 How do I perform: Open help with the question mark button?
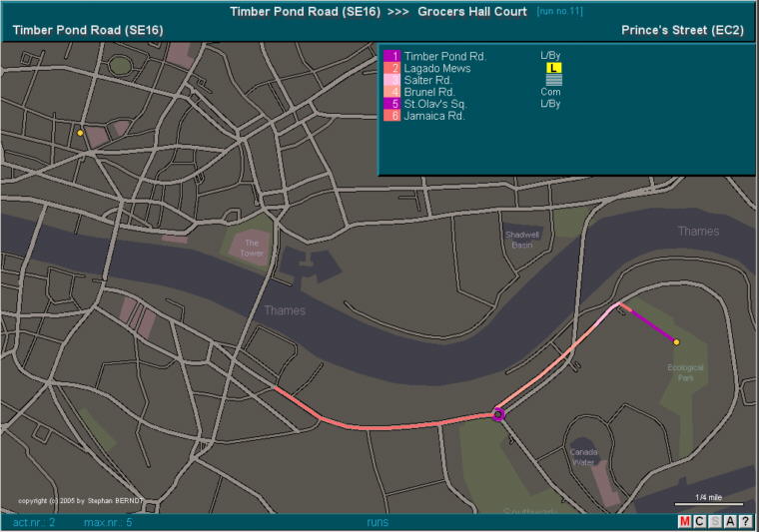point(745,522)
